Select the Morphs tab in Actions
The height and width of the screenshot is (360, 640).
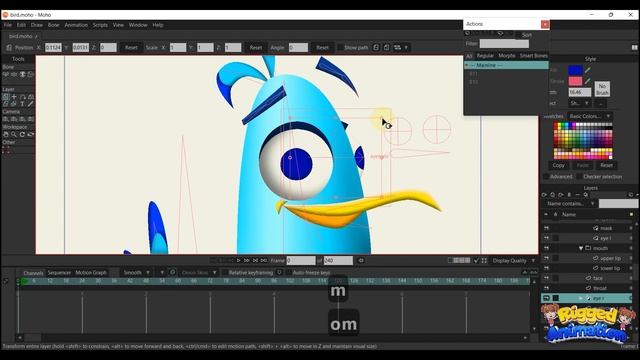pyautogui.click(x=507, y=56)
